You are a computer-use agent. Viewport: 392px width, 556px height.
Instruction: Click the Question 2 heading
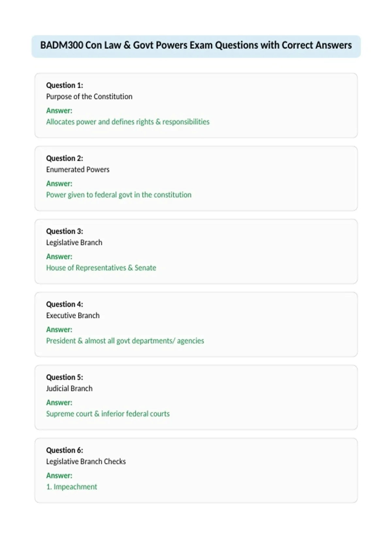coord(65,158)
